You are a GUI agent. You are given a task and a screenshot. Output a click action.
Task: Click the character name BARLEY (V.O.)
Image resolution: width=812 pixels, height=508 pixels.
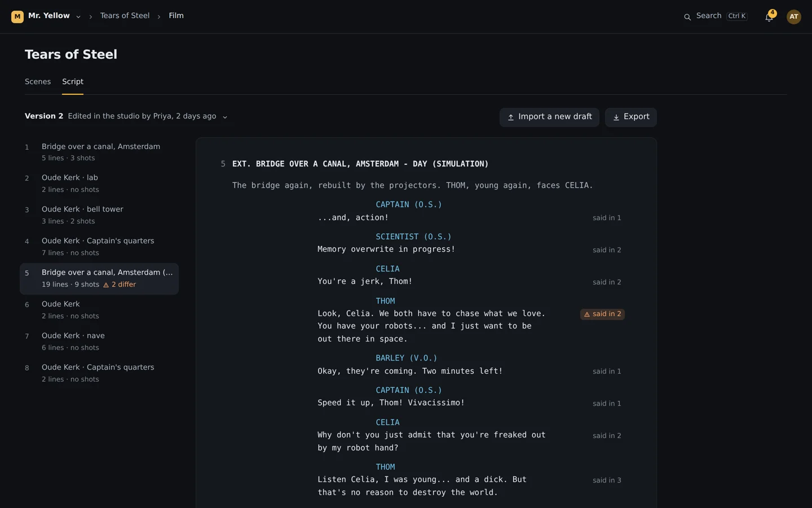point(407,358)
